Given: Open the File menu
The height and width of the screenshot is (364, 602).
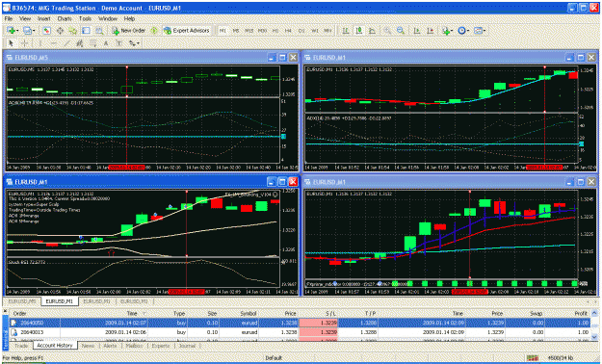Looking at the screenshot, I should tap(9, 18).
